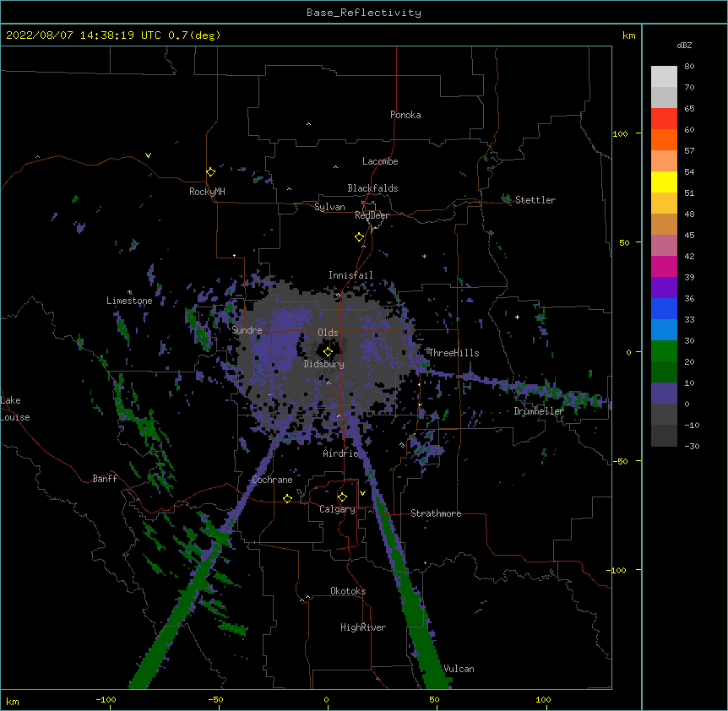
Task: Select the Calgary label
Action: 337,509
